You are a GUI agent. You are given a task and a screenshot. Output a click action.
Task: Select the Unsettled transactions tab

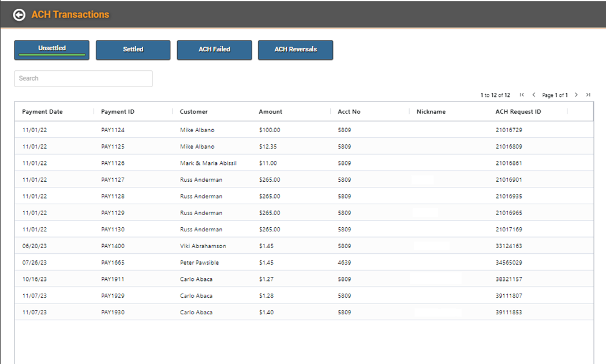[51, 50]
